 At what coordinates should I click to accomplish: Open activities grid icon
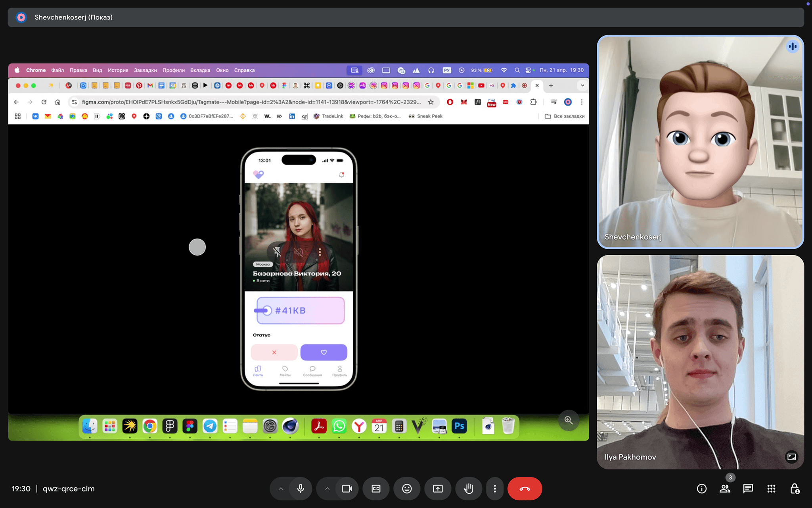(771, 489)
